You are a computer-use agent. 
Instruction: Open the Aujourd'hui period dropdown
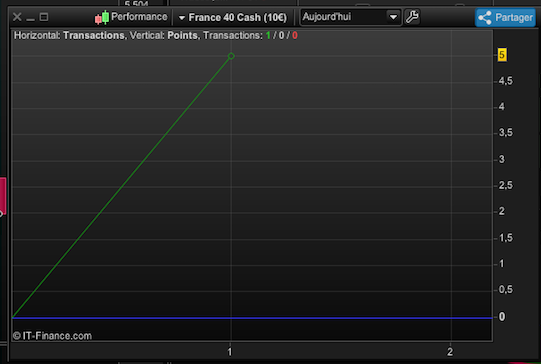[x=351, y=17]
